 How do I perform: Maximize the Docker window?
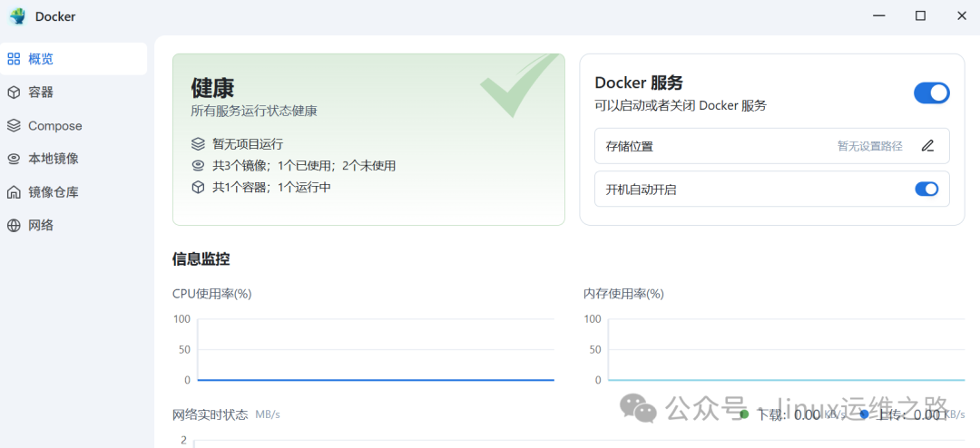tap(921, 16)
